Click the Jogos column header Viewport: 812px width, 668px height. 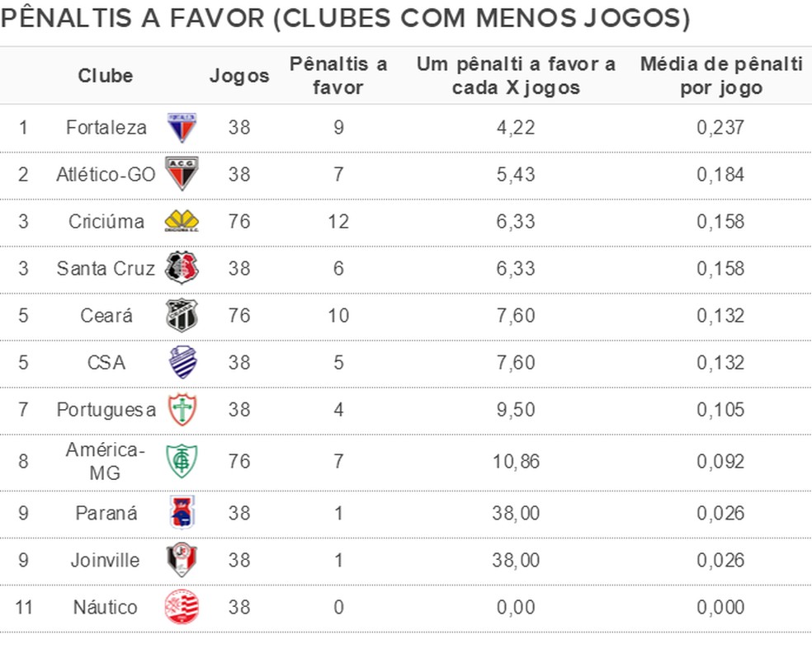tap(239, 76)
